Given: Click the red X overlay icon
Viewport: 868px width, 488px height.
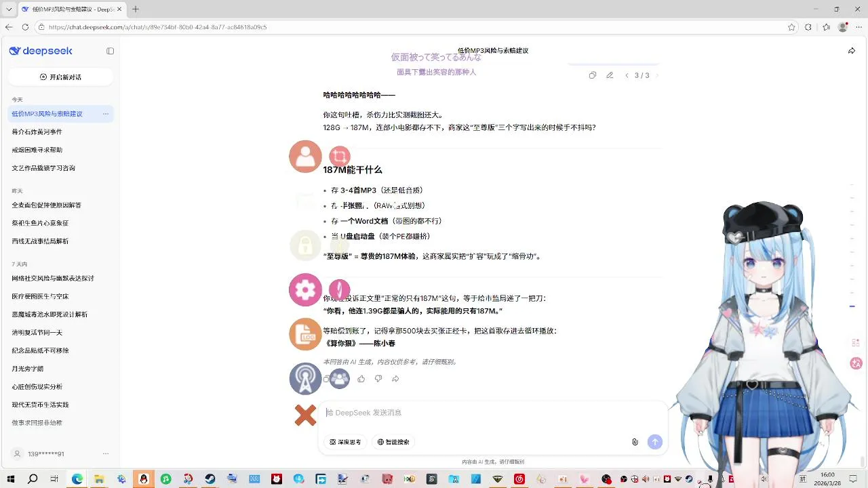Looking at the screenshot, I should (305, 415).
